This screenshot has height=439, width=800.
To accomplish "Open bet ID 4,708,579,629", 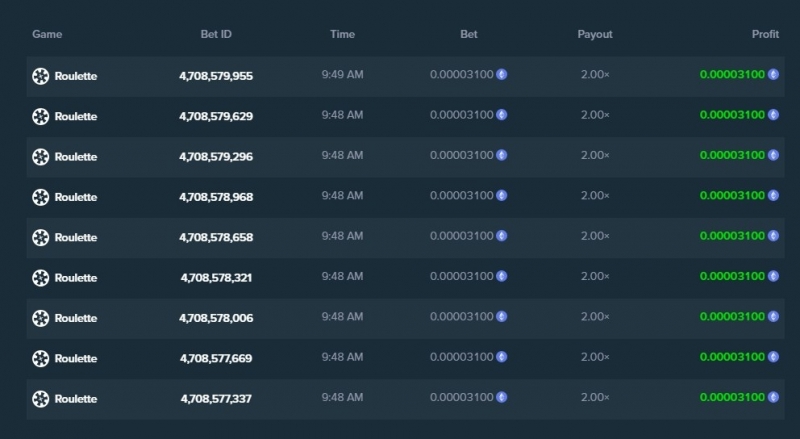I will (x=216, y=116).
